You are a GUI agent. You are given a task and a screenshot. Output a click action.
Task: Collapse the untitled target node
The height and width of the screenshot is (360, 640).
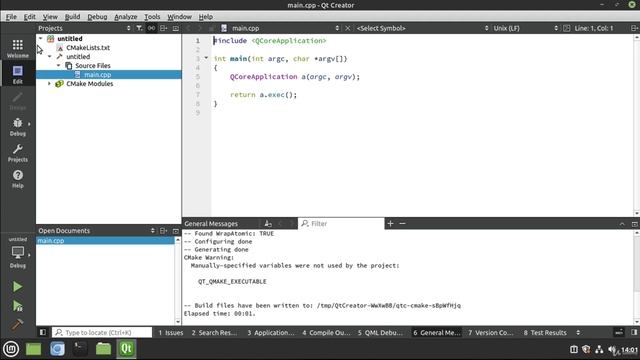[x=49, y=56]
